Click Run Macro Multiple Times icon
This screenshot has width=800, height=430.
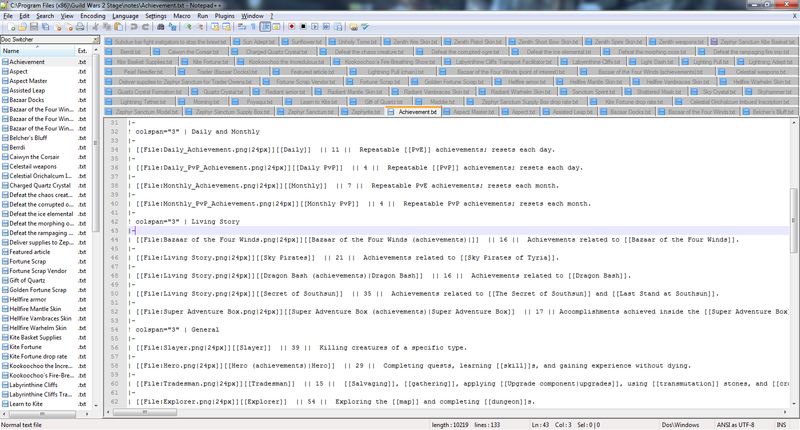327,27
